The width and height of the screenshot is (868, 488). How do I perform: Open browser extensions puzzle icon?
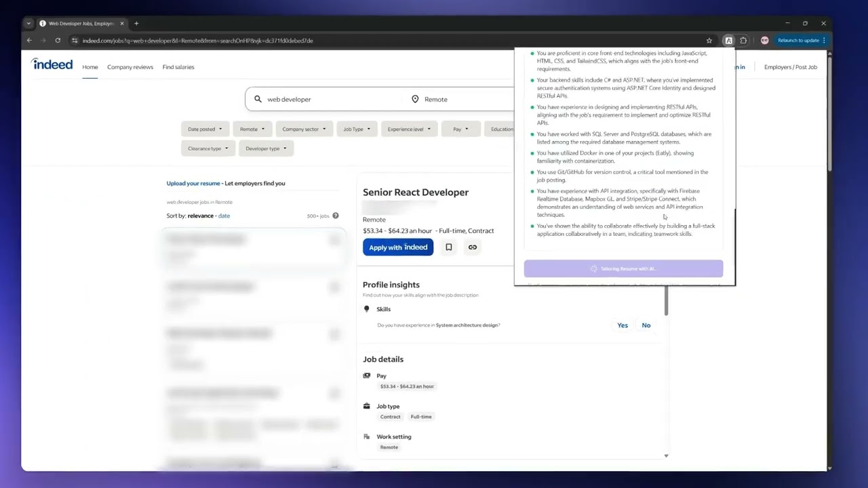(743, 41)
